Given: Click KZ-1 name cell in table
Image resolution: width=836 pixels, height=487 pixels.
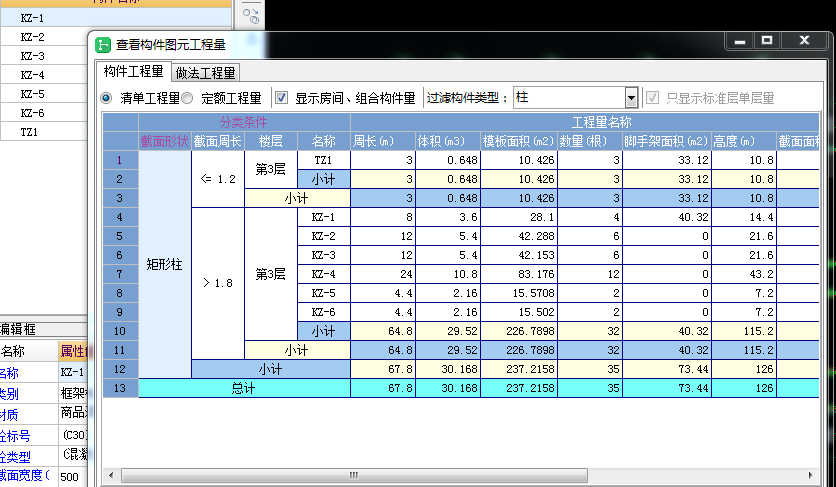Looking at the screenshot, I should coord(323,217).
